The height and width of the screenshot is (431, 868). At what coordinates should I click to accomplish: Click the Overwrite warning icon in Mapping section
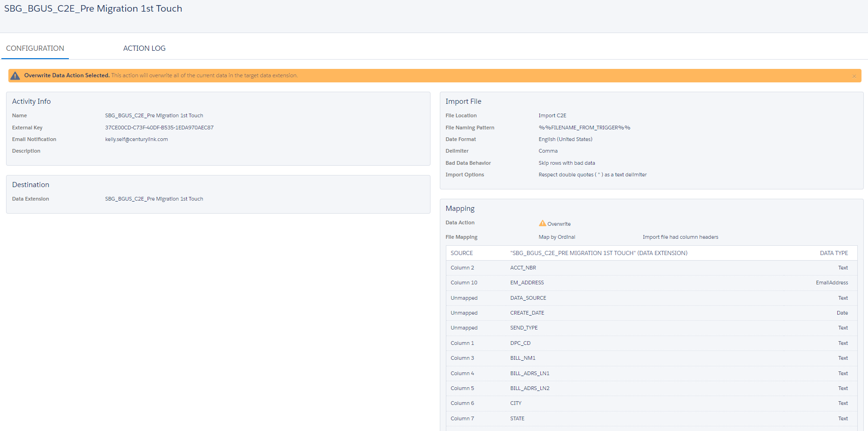tap(543, 223)
